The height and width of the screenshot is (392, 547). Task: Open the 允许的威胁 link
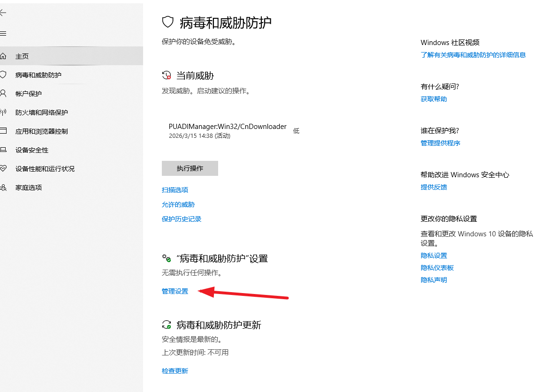click(178, 204)
